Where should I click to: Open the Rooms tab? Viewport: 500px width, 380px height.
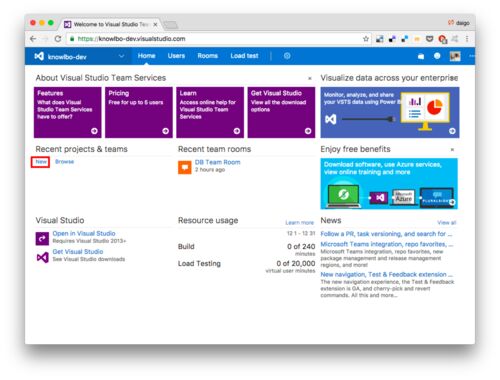point(207,56)
